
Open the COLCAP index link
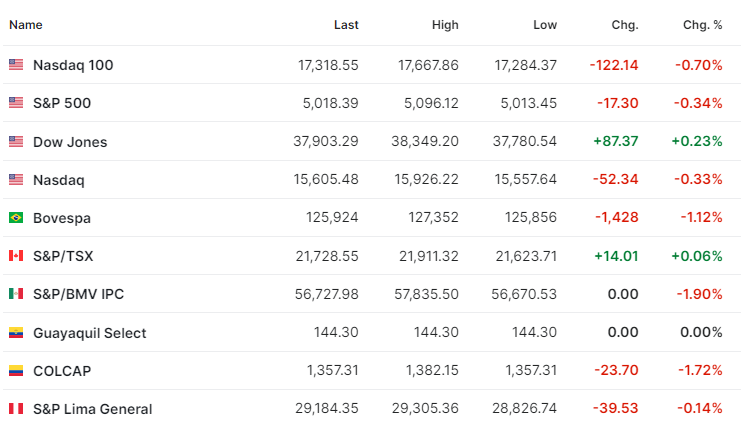point(62,371)
